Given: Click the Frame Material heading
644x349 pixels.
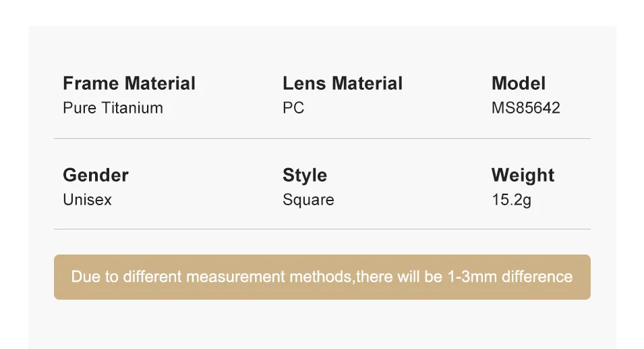Looking at the screenshot, I should tap(129, 84).
